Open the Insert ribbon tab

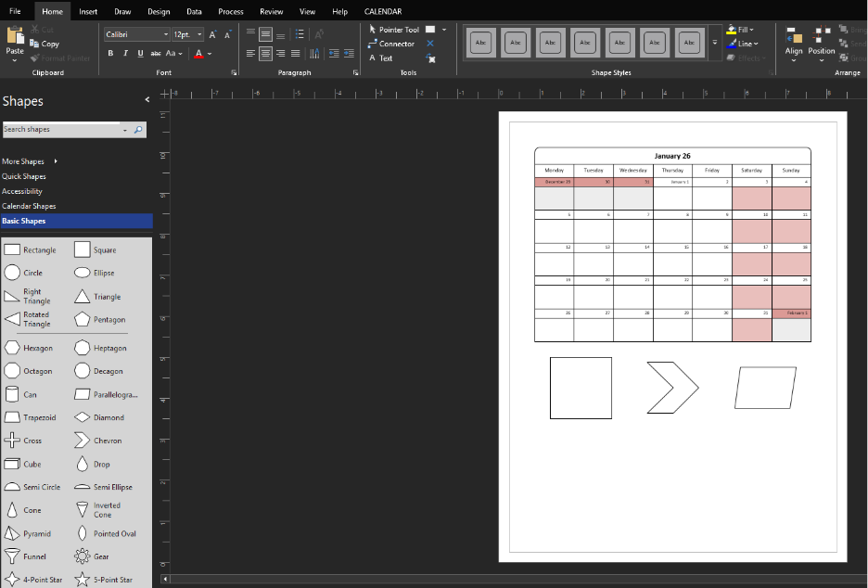pos(87,11)
